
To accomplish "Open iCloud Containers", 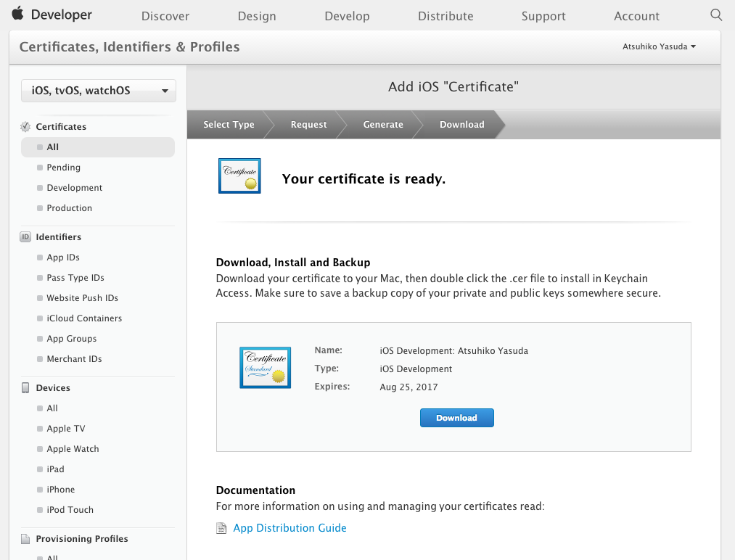I will (x=84, y=318).
